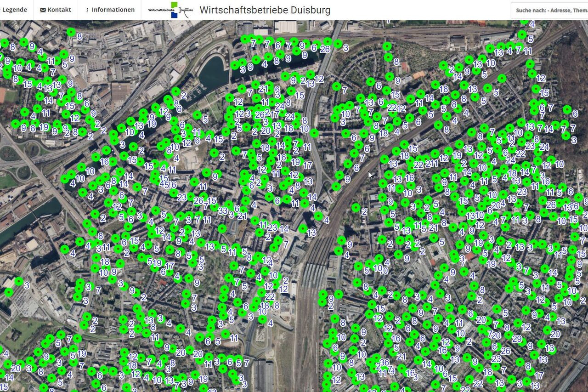Focus the 'Suche nach' search field
The image size is (588, 392).
point(549,10)
